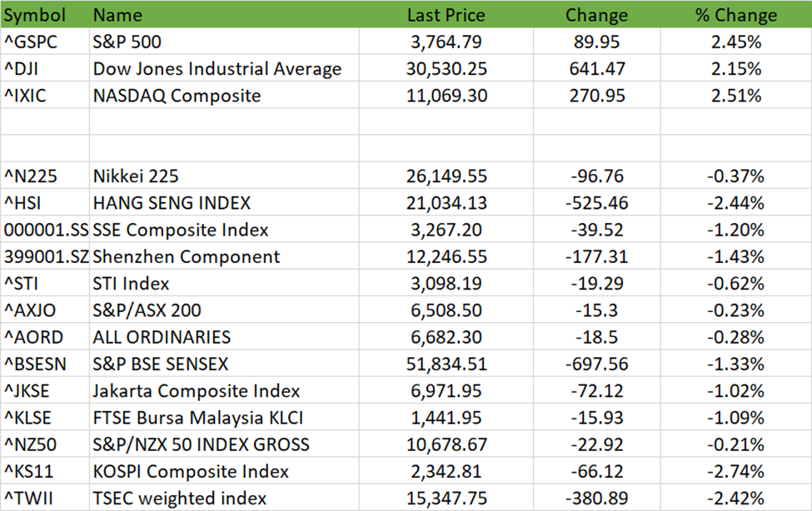Click the -1.33% cell
Viewport: 812px width, 511px height.
(736, 364)
